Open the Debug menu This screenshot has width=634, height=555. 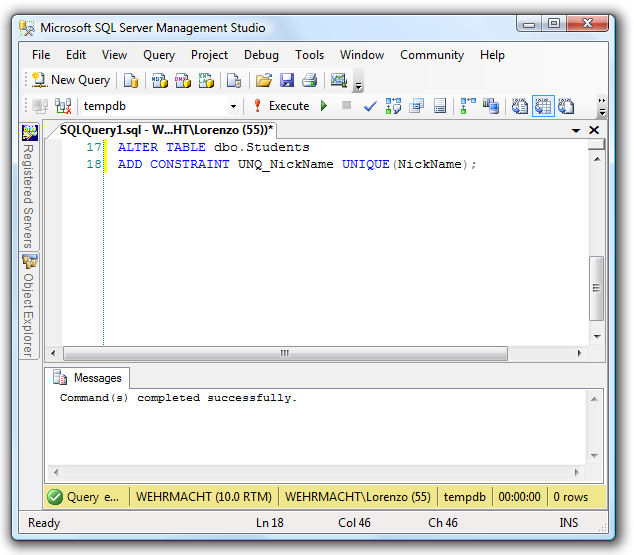261,55
